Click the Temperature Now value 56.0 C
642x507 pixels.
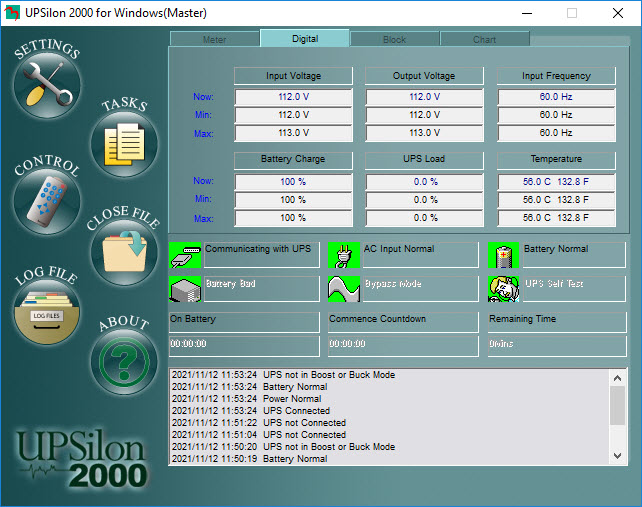(x=537, y=182)
